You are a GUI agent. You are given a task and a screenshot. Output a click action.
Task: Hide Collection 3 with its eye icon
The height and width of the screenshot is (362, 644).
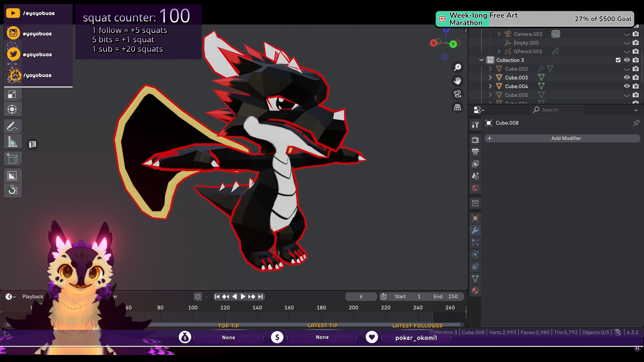coord(627,60)
